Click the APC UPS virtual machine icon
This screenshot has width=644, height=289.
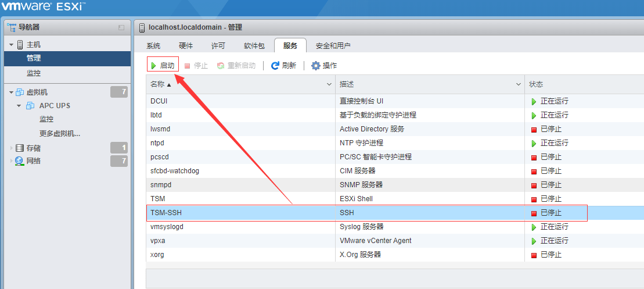30,106
